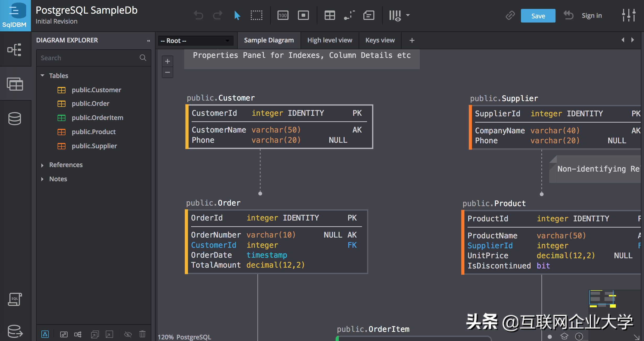Select public.OrderItem in the explorer tree
The height and width of the screenshot is (341, 644).
(x=97, y=118)
